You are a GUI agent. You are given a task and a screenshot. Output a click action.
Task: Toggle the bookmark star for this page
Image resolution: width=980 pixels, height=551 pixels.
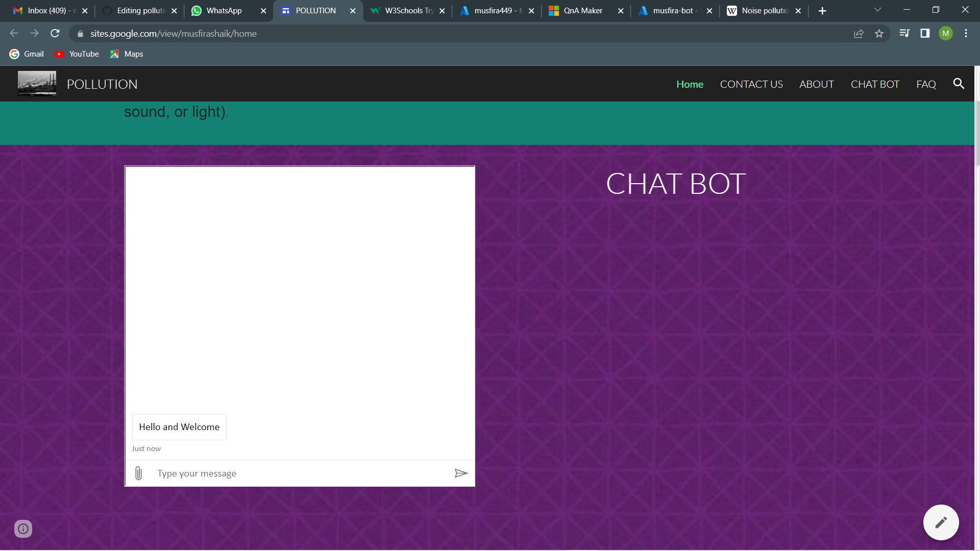(x=879, y=33)
